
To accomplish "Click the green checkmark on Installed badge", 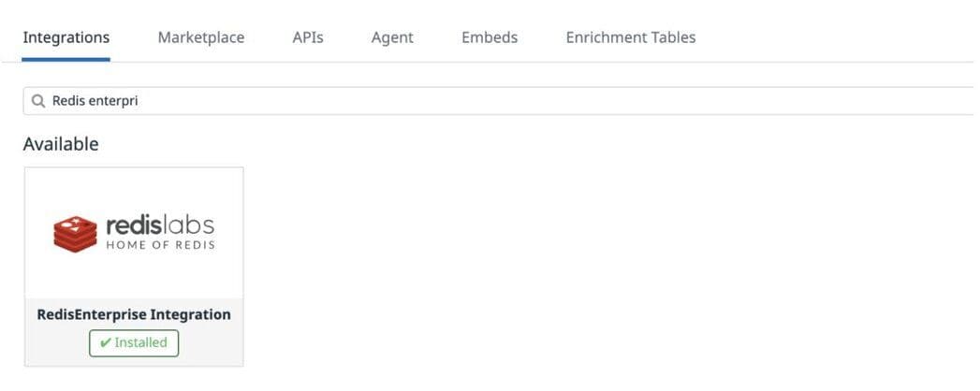I will (x=105, y=343).
